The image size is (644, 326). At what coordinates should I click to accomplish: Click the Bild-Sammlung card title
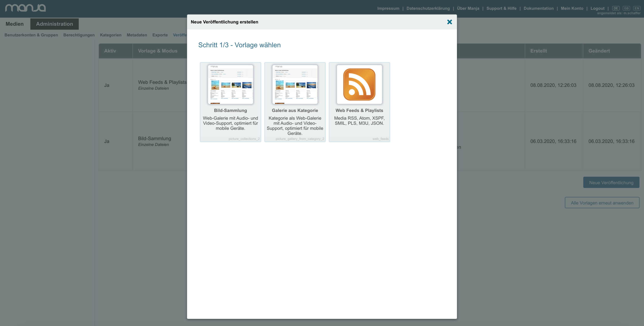(230, 110)
